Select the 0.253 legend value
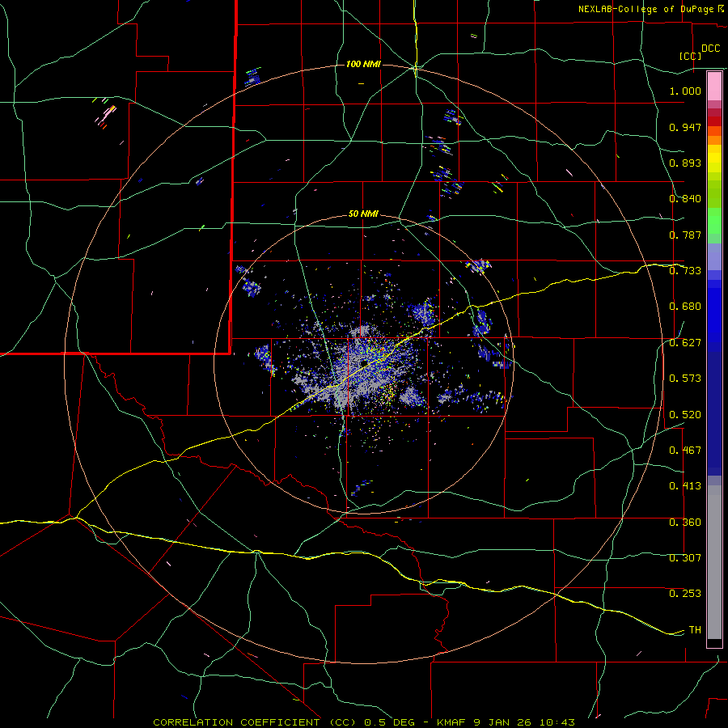Screen dimensions: 728x728 pos(685,594)
